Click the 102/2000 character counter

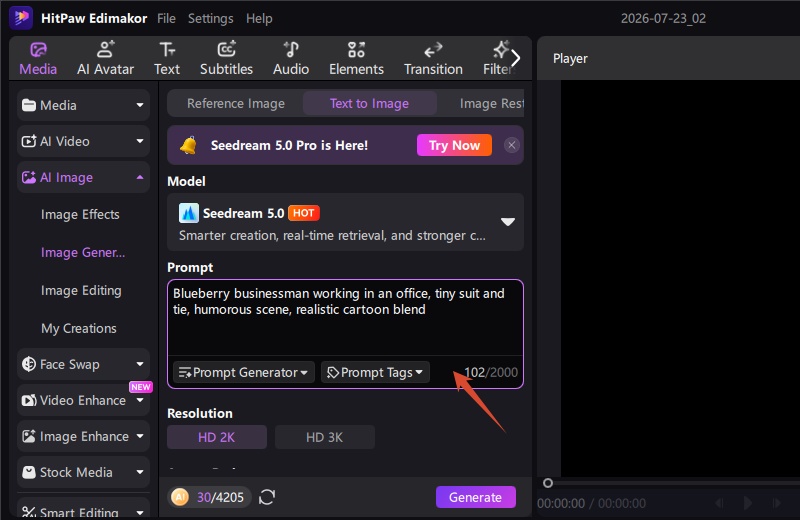click(x=491, y=373)
